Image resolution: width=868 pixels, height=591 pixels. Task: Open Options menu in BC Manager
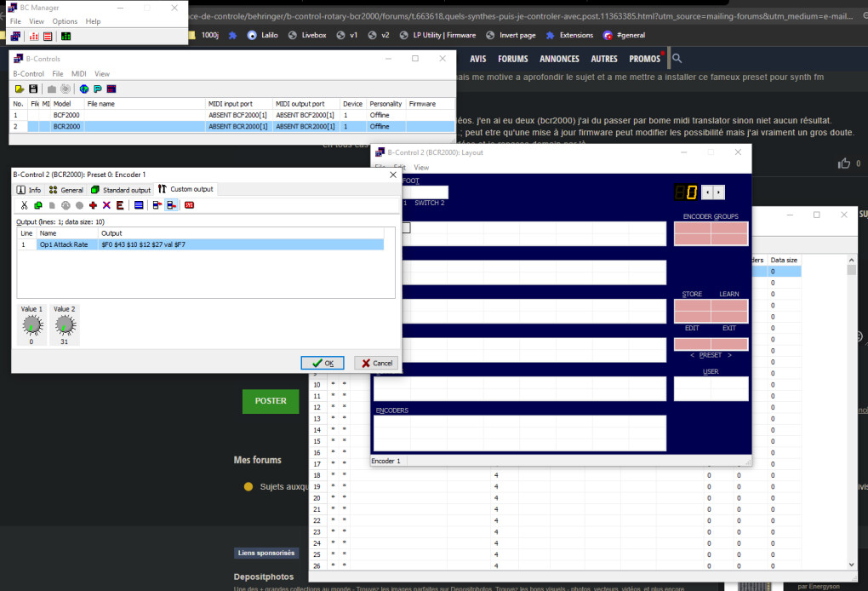[65, 21]
